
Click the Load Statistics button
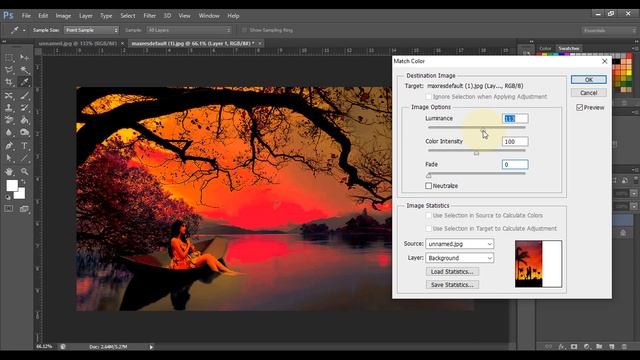(452, 271)
